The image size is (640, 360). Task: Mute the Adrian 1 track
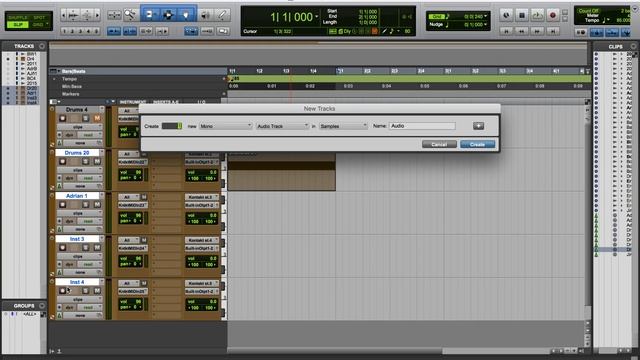coord(97,204)
